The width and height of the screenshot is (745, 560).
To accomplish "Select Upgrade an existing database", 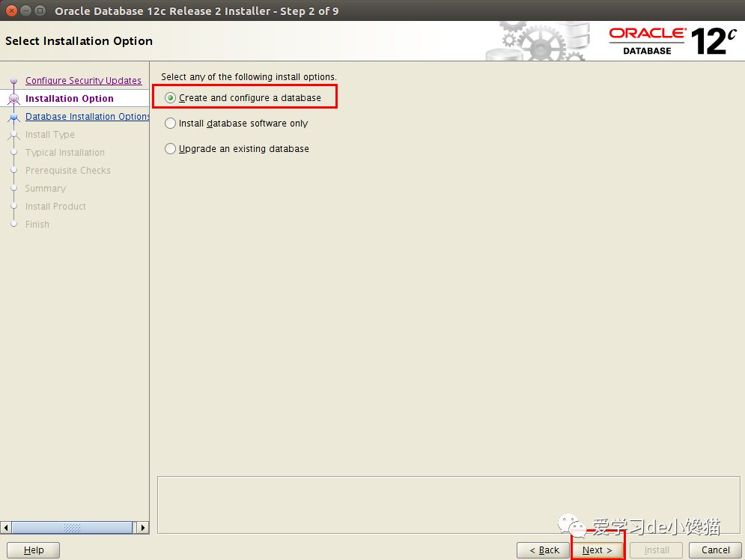I will [x=237, y=149].
